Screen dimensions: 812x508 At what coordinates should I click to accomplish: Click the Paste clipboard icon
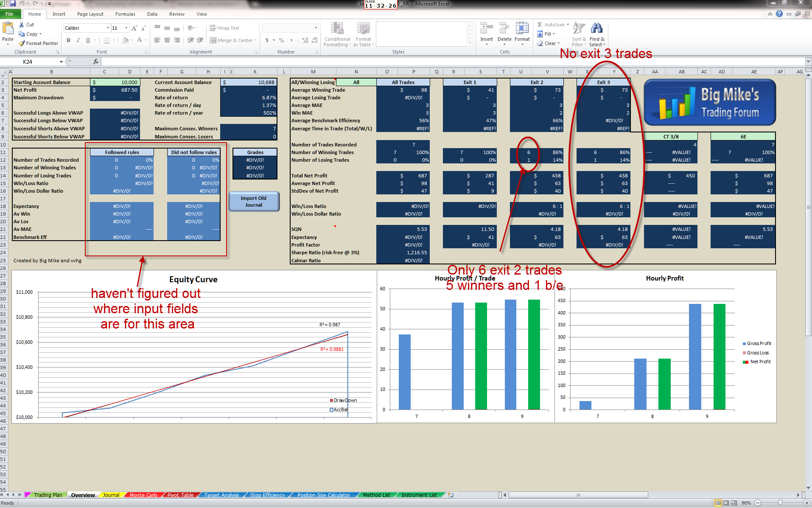pyautogui.click(x=8, y=29)
